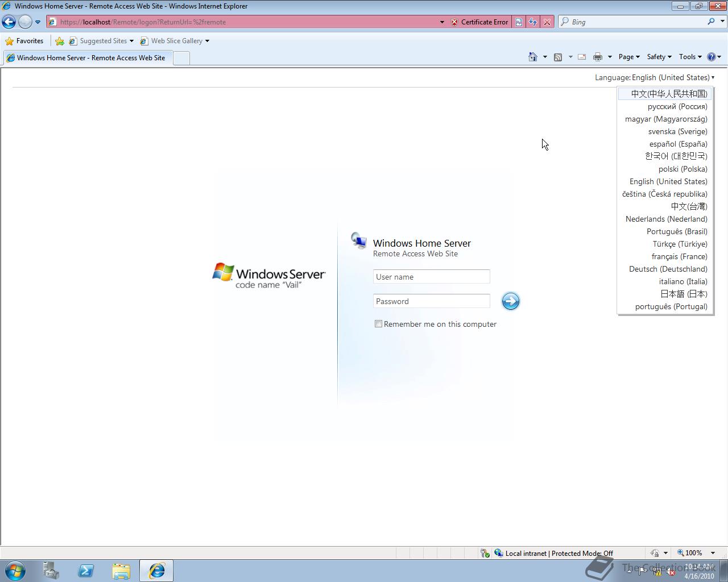Select svenska (Sverige) language
Image resolution: width=728 pixels, height=582 pixels.
pyautogui.click(x=665, y=131)
